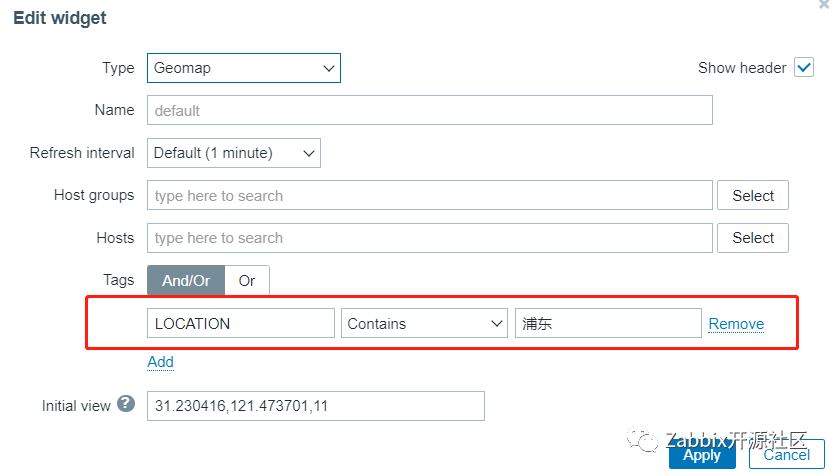Select the And/Or tags evaluation option

[x=186, y=281]
